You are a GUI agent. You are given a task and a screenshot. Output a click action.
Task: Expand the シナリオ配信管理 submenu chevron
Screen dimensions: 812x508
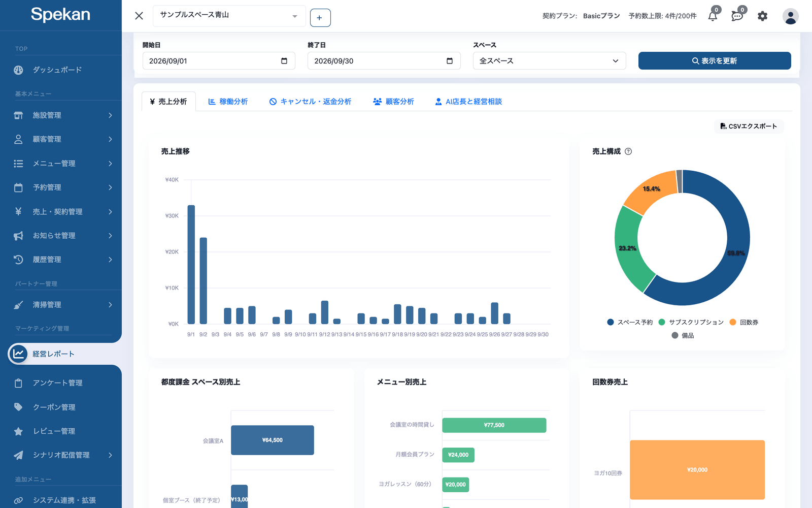(x=110, y=455)
